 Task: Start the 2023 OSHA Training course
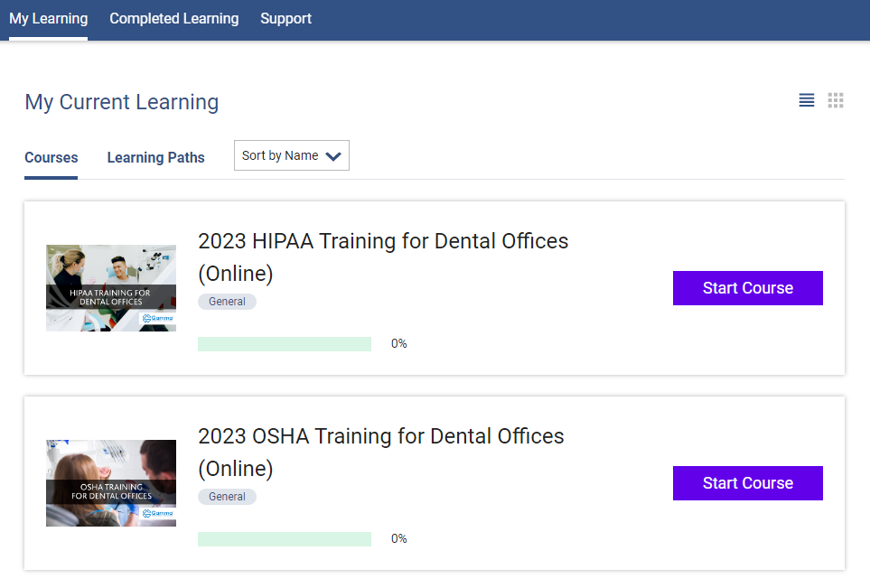[x=747, y=483]
